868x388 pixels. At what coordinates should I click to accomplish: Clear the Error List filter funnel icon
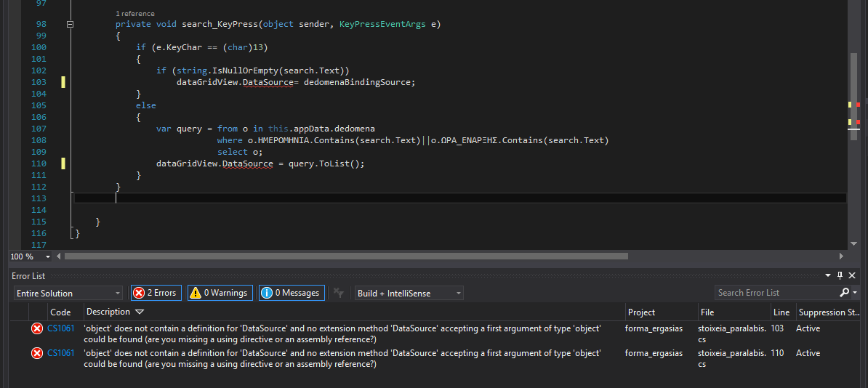point(339,293)
